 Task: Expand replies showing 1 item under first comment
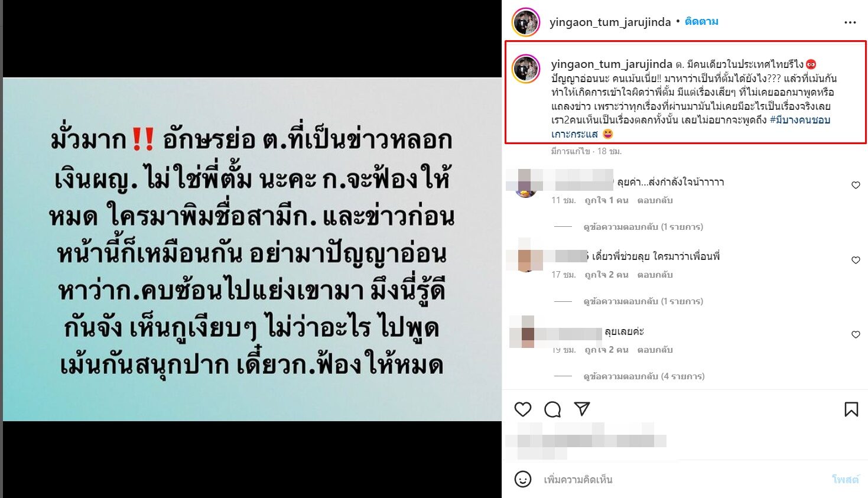[x=643, y=227]
